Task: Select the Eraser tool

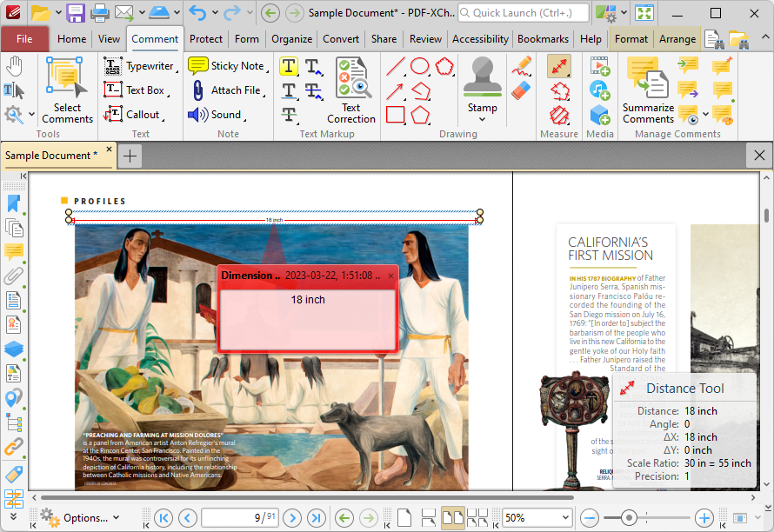Action: pos(521,90)
